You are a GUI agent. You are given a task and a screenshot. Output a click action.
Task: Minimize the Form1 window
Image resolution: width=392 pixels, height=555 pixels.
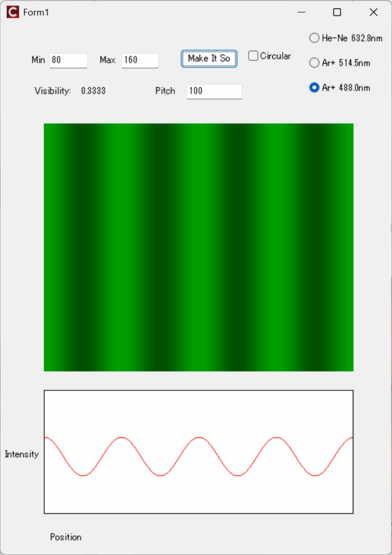(302, 12)
